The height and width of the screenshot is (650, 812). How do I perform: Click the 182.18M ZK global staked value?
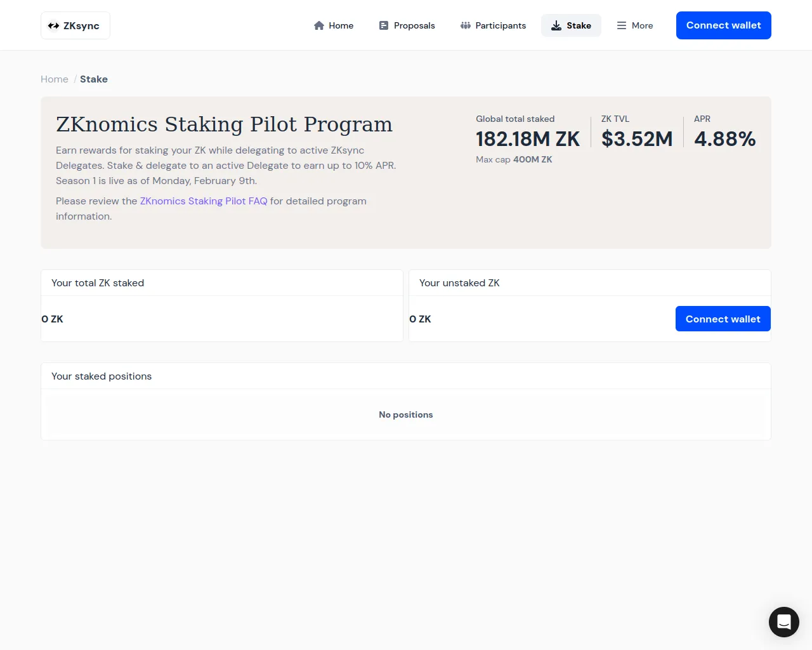pos(528,139)
